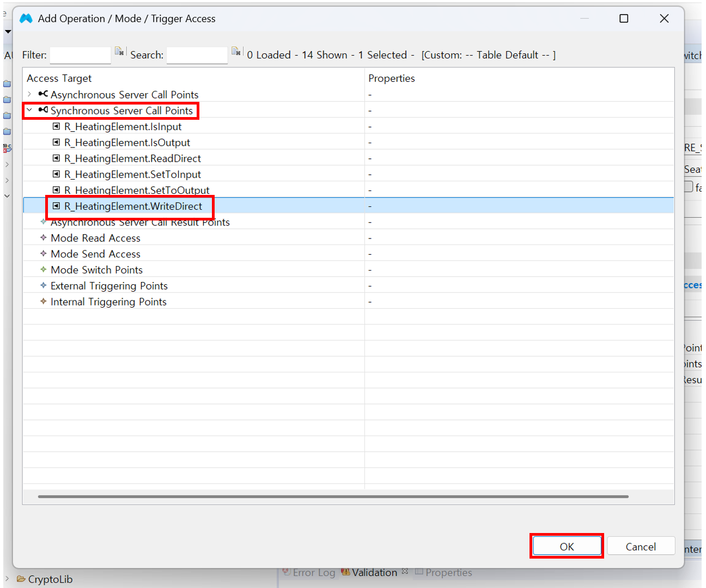Click the Asynchronous Server Call Points connector icon

pyautogui.click(x=43, y=94)
